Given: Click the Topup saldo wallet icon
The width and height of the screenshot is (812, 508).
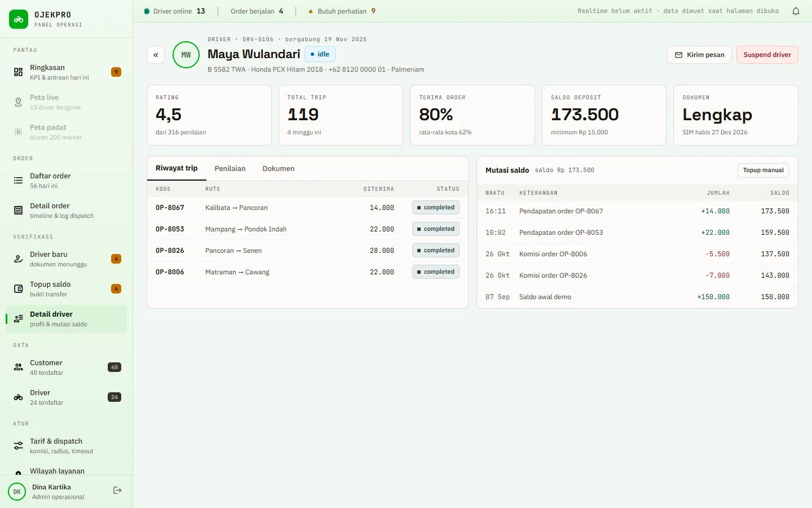Looking at the screenshot, I should click(19, 289).
